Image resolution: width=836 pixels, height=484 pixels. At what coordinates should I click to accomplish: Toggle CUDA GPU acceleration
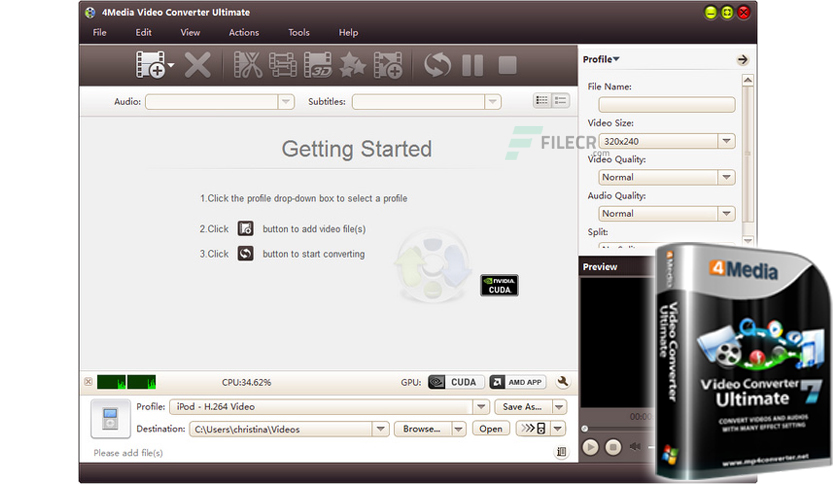455,382
